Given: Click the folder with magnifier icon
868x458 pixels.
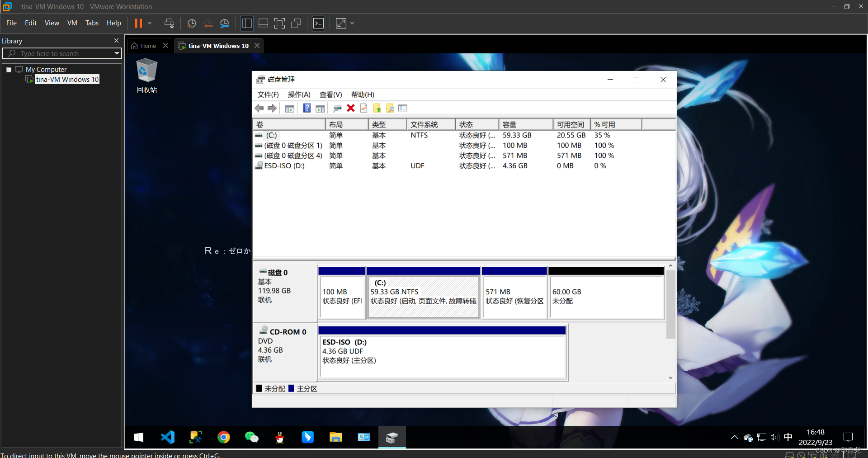Looking at the screenshot, I should pyautogui.click(x=390, y=108).
